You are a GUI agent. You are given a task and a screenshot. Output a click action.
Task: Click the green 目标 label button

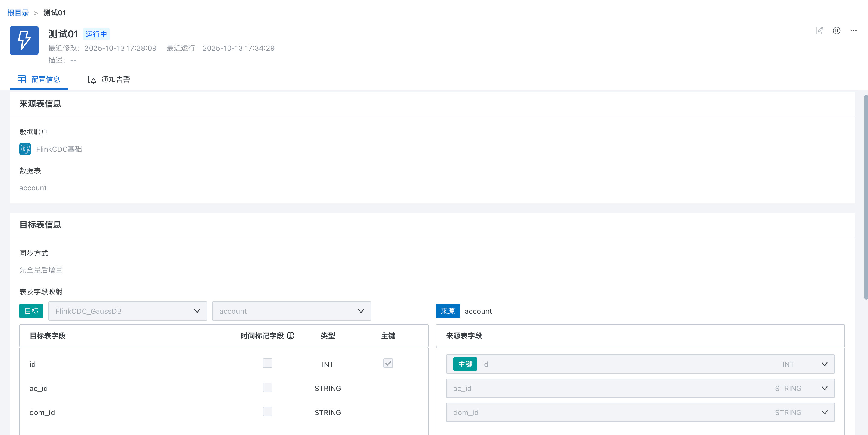31,311
